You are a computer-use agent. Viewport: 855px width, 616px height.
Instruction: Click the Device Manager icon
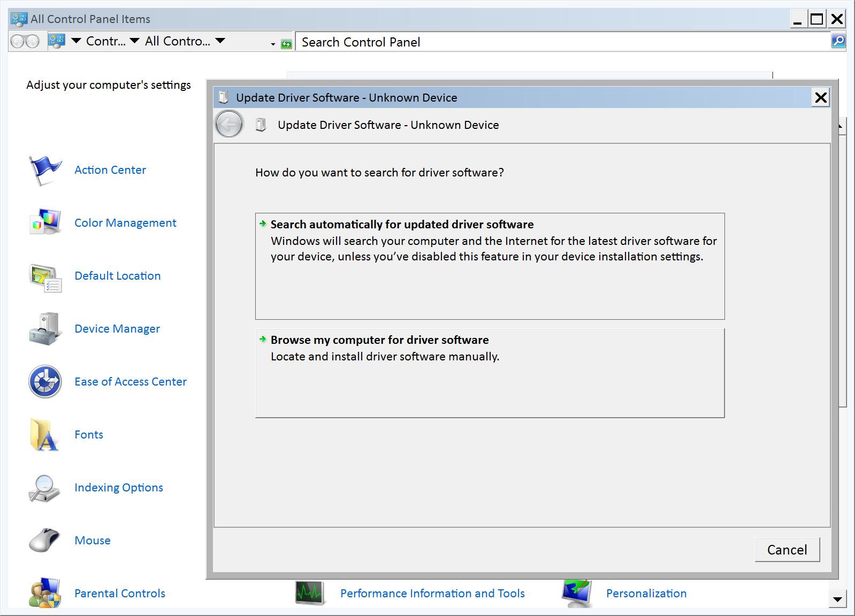(x=45, y=329)
